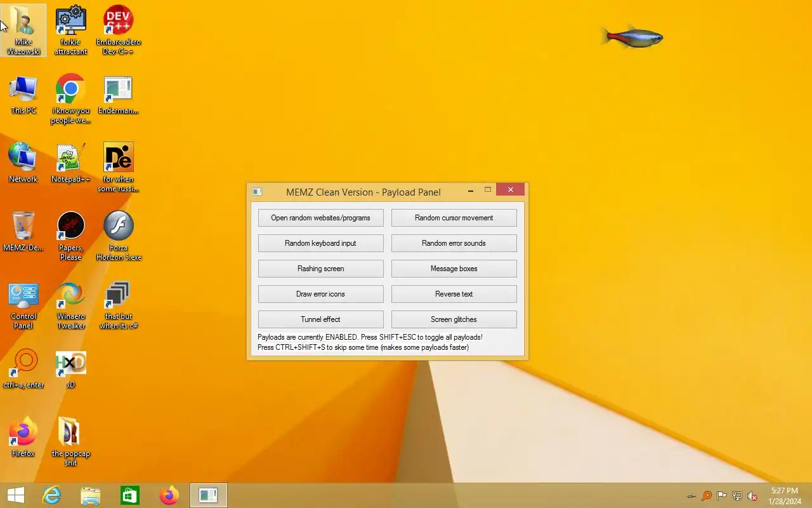
Task: Click the 'Press CTRL+SHIFT+S to skip' text
Action: click(363, 347)
